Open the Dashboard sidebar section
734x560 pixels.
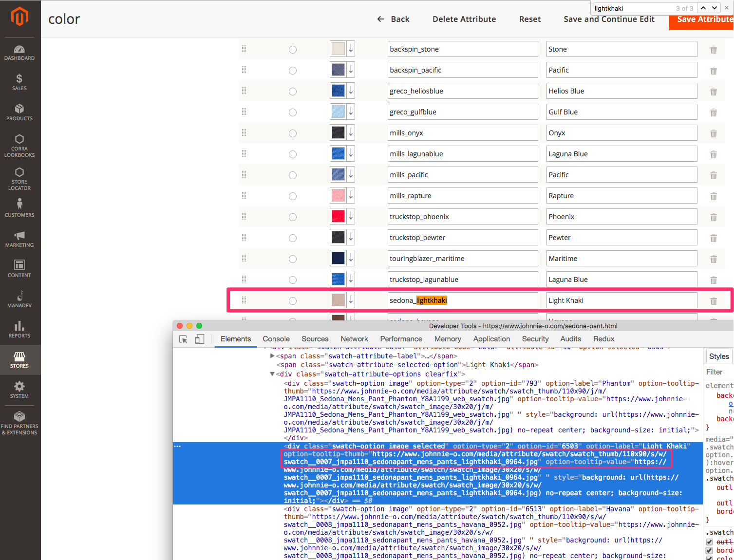point(19,53)
